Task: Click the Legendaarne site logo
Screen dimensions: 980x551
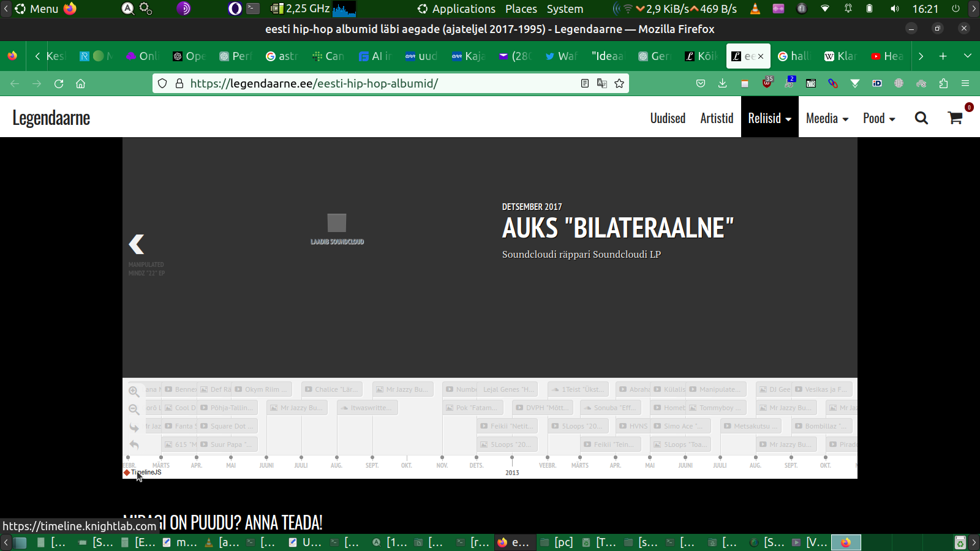Action: [51, 118]
